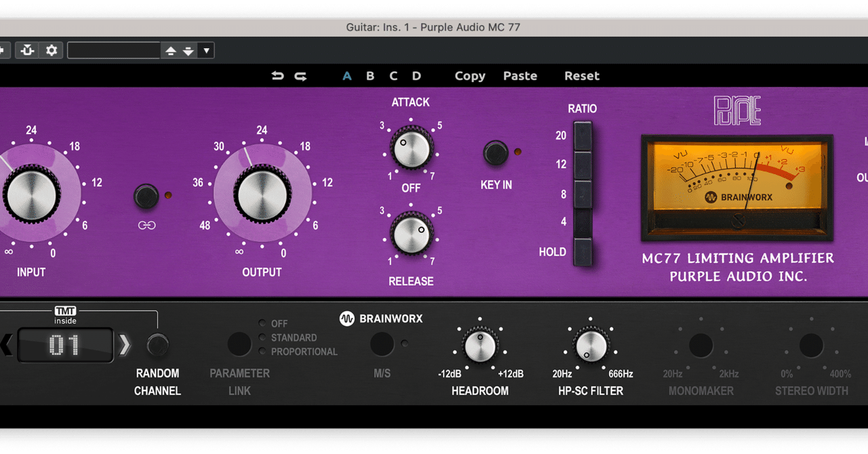Click the undo arrow icon
Viewport: 868px width, 454px height.
point(278,76)
